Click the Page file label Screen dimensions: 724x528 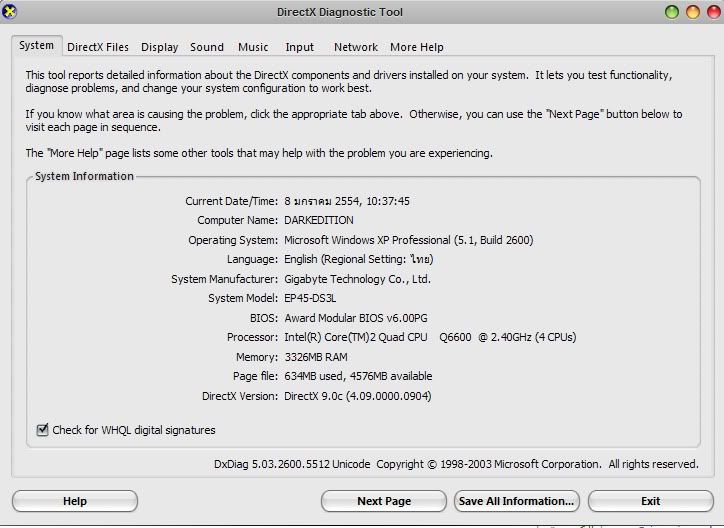[255, 377]
